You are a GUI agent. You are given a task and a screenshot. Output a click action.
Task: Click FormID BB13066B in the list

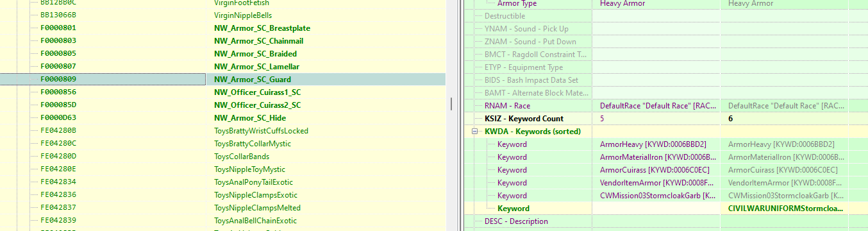pyautogui.click(x=58, y=15)
